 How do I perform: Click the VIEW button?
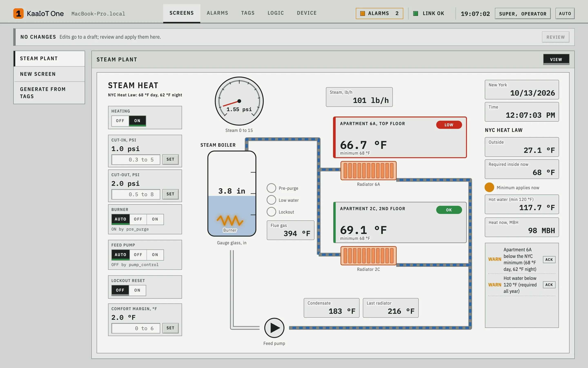click(556, 59)
